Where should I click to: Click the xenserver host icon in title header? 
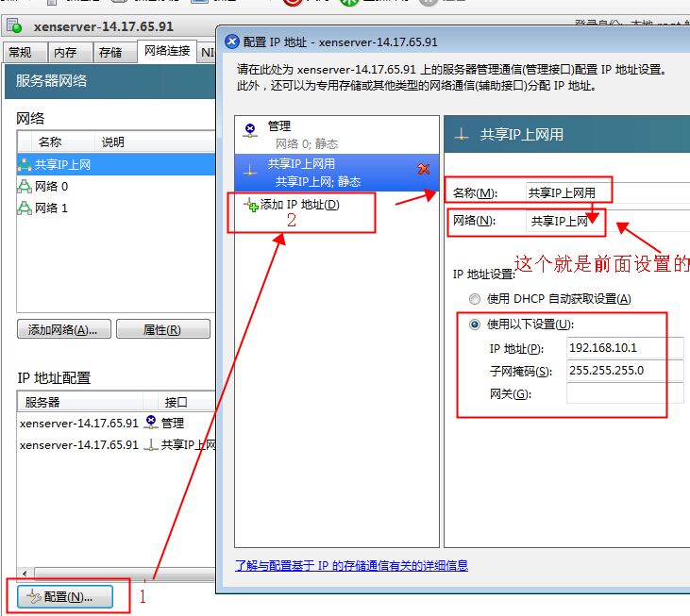[14, 25]
